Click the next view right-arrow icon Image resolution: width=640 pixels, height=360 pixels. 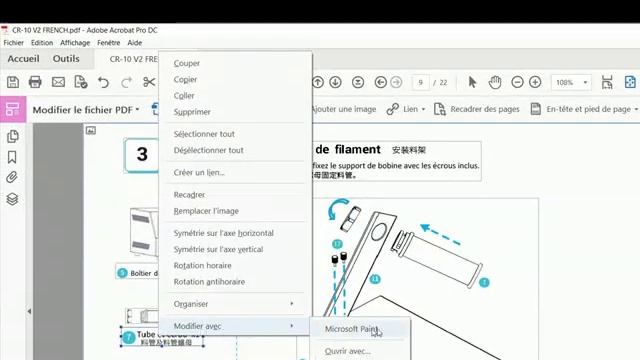coord(396,82)
